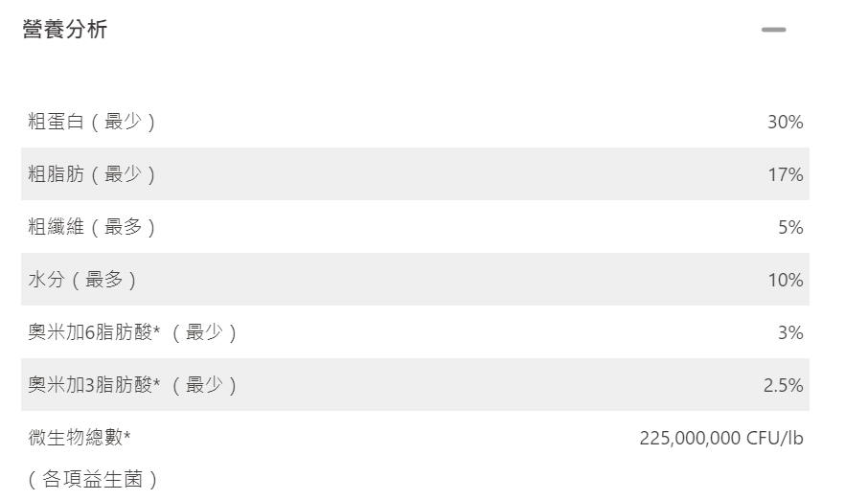Select the 奧米加3脂肪酸 row label
The height and width of the screenshot is (500, 868).
tap(93, 385)
